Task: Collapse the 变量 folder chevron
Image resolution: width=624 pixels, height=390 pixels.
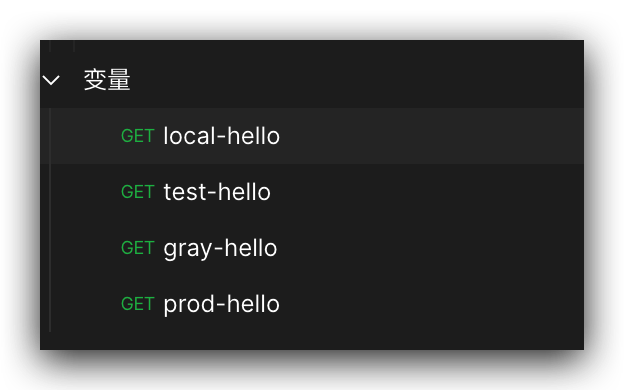Action: coord(51,80)
